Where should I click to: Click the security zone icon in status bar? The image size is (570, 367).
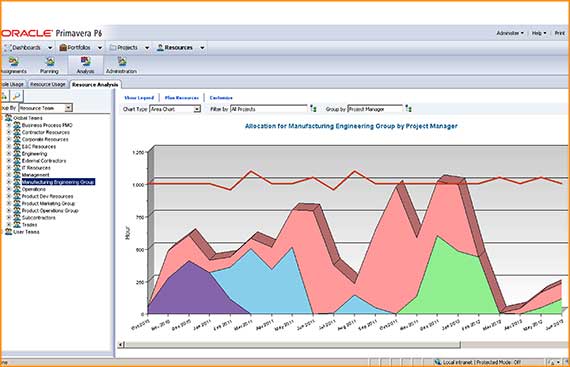click(438, 362)
